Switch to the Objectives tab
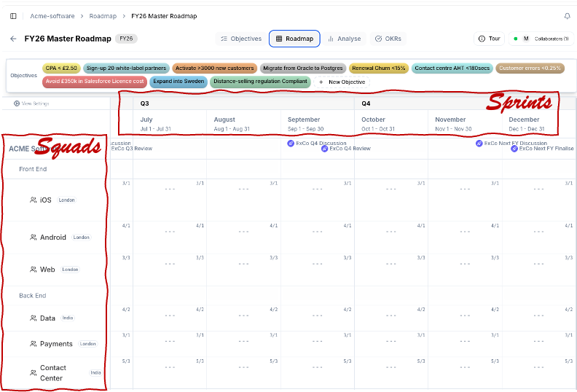Screen dimensions: 577x392 [241, 39]
